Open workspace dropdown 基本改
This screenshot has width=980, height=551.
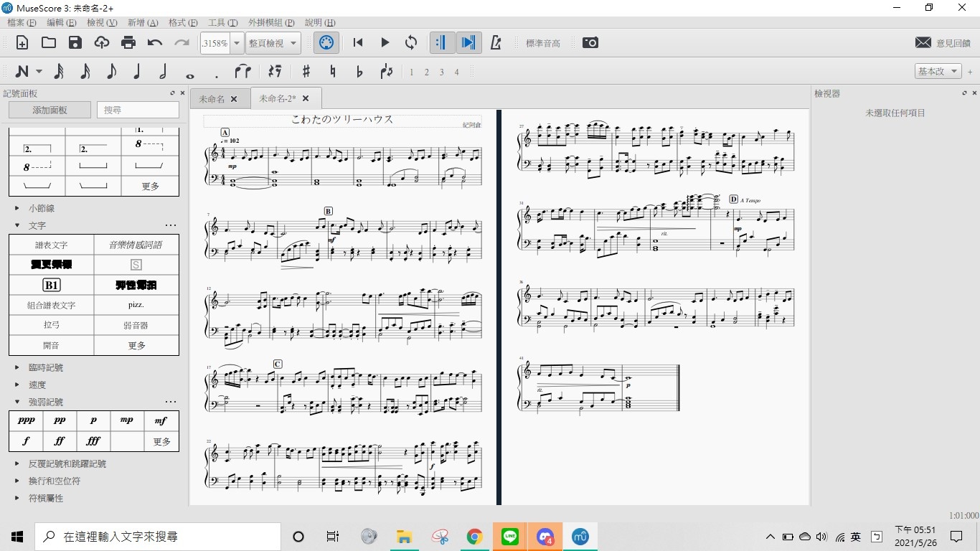[938, 71]
